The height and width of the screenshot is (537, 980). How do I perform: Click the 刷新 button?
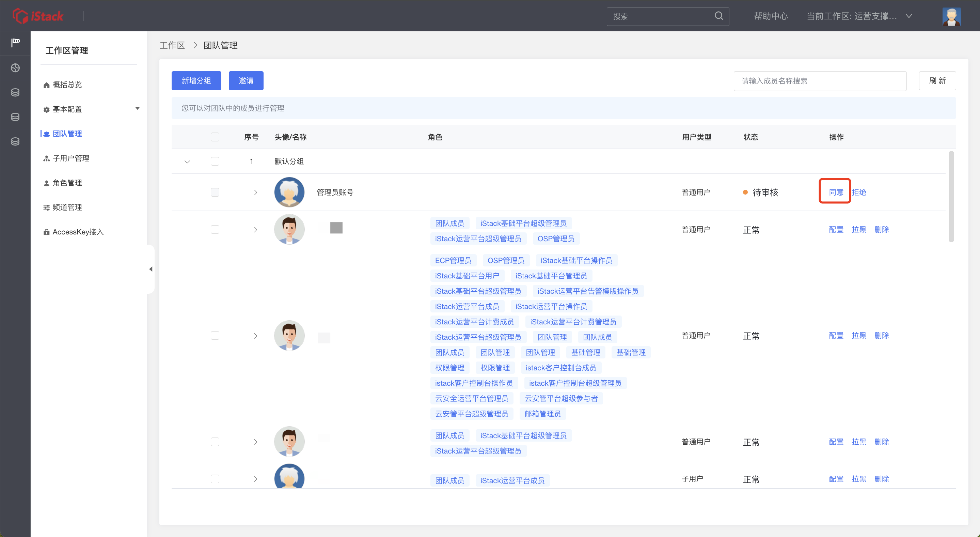coord(937,81)
